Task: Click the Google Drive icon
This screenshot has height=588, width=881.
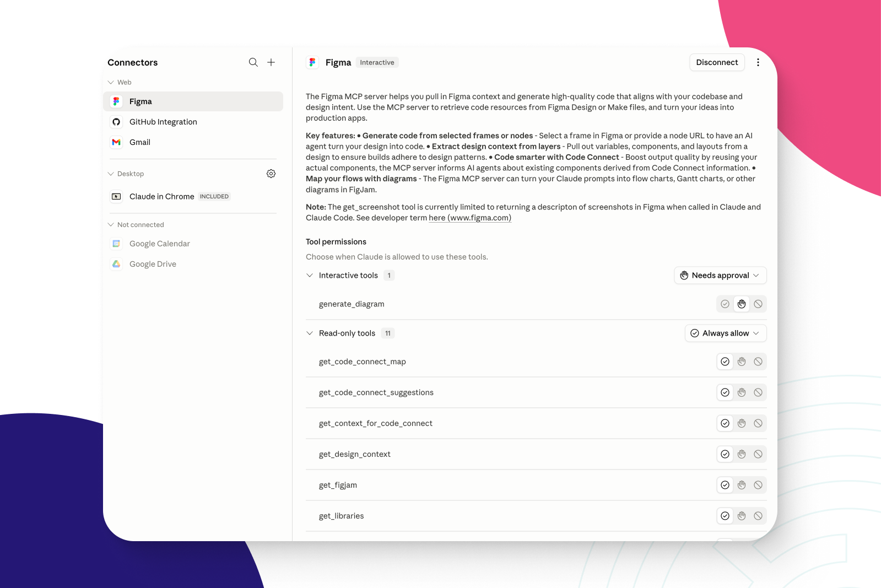Action: tap(116, 264)
